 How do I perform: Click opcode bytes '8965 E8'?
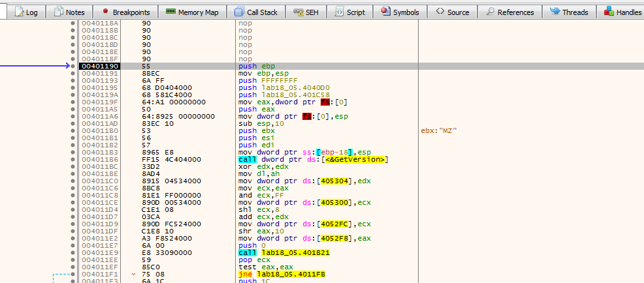point(157,153)
